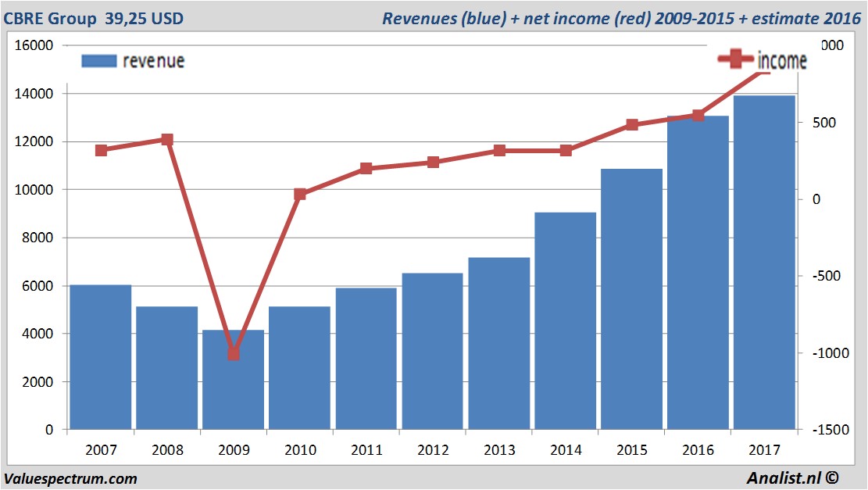Click the 2014 x-axis year label
This screenshot has height=490, width=868.
point(566,449)
